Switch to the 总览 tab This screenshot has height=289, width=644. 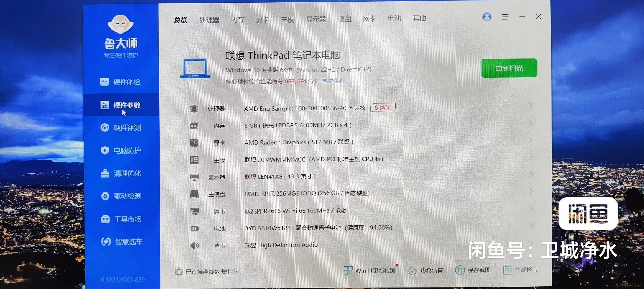click(181, 20)
